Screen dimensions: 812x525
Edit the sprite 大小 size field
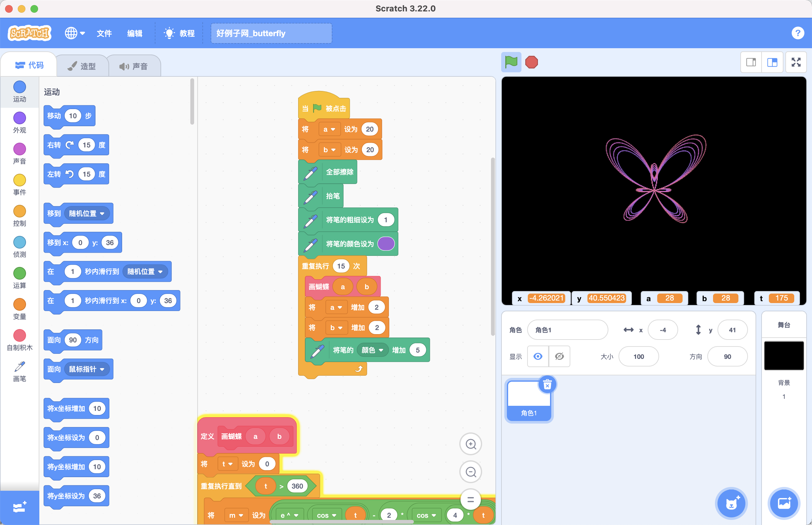638,356
